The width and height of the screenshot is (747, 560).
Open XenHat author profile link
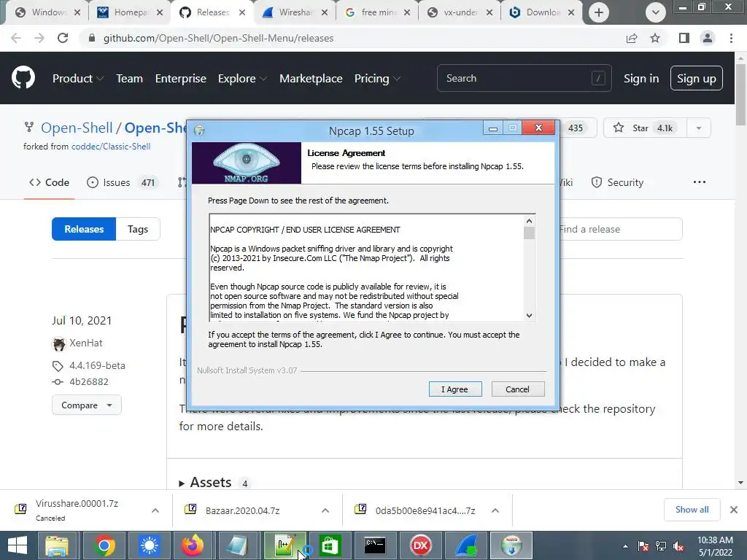click(x=86, y=343)
